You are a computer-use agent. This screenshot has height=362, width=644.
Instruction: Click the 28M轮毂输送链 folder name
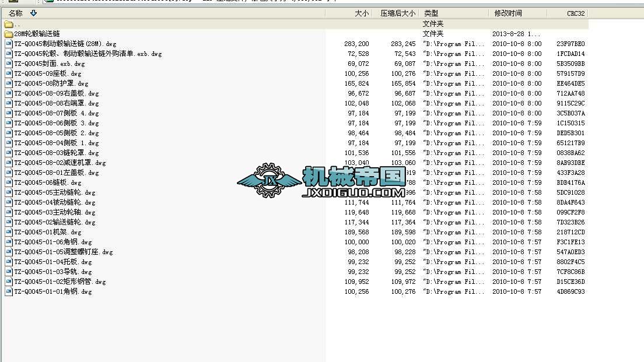point(37,34)
